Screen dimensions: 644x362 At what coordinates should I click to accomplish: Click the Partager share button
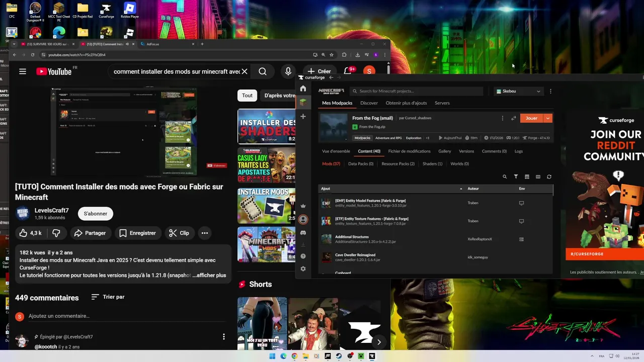pyautogui.click(x=90, y=233)
